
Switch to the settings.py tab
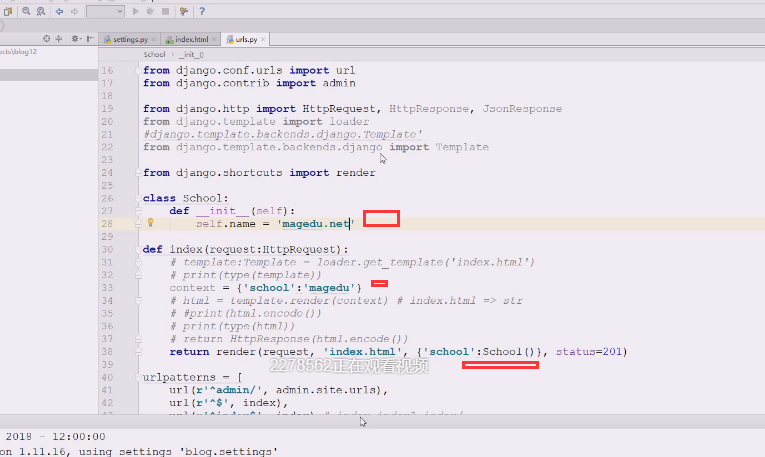click(130, 39)
